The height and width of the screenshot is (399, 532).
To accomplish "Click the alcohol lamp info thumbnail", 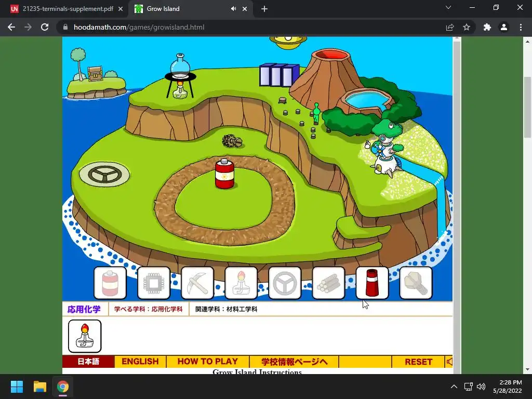I will tap(85, 336).
